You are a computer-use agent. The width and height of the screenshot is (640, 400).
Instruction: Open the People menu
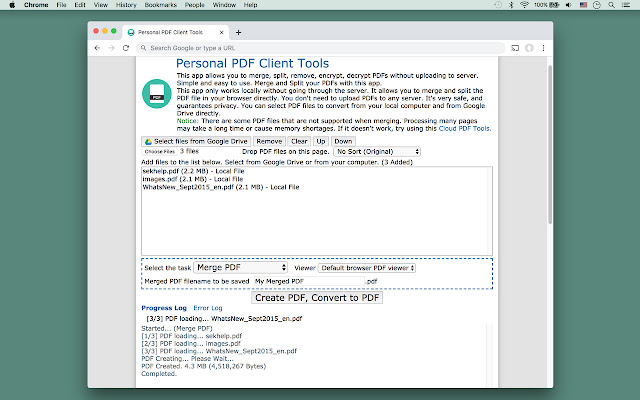click(x=194, y=5)
